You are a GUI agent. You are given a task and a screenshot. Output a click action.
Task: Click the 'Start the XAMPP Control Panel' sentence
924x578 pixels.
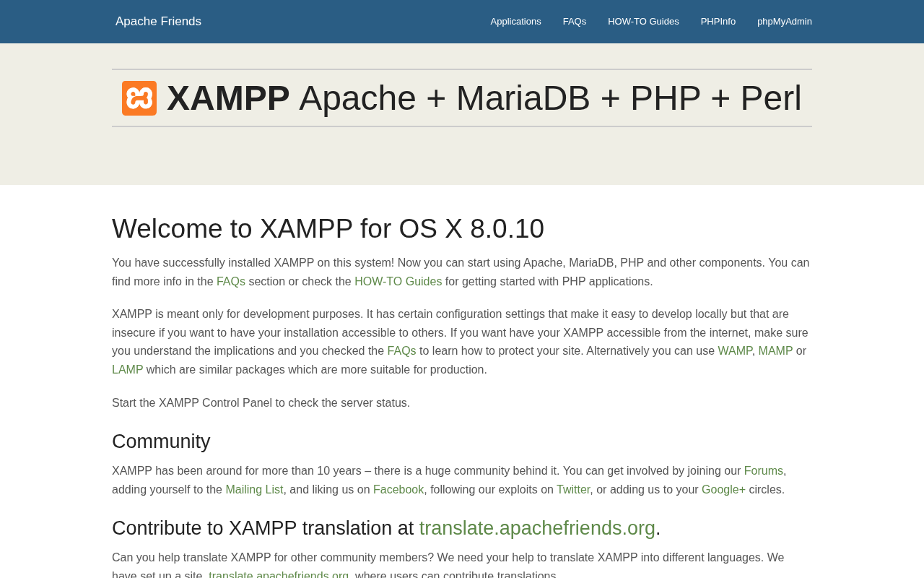tap(261, 403)
